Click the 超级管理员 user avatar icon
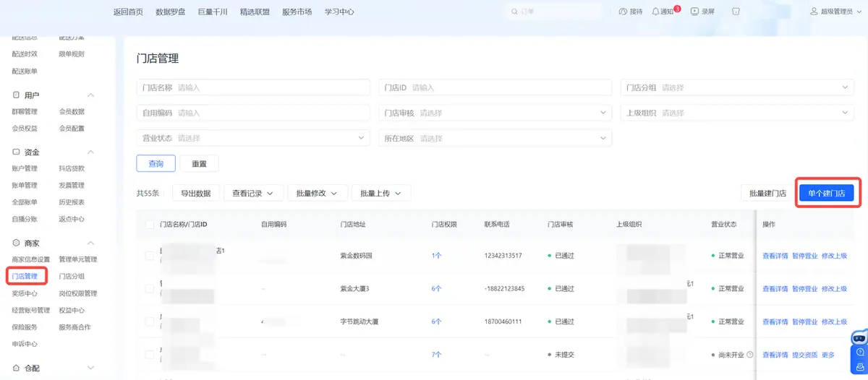Screen dimensions: 868x380 click(x=814, y=12)
